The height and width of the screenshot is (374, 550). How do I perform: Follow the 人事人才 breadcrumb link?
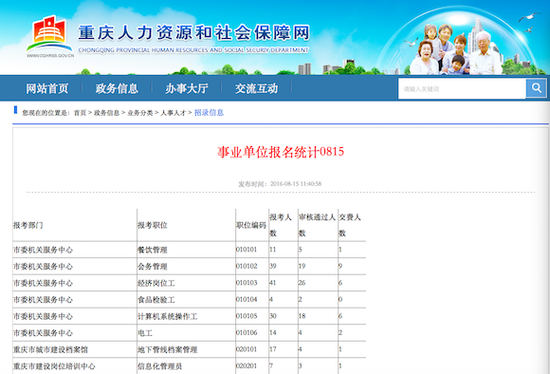(x=173, y=113)
